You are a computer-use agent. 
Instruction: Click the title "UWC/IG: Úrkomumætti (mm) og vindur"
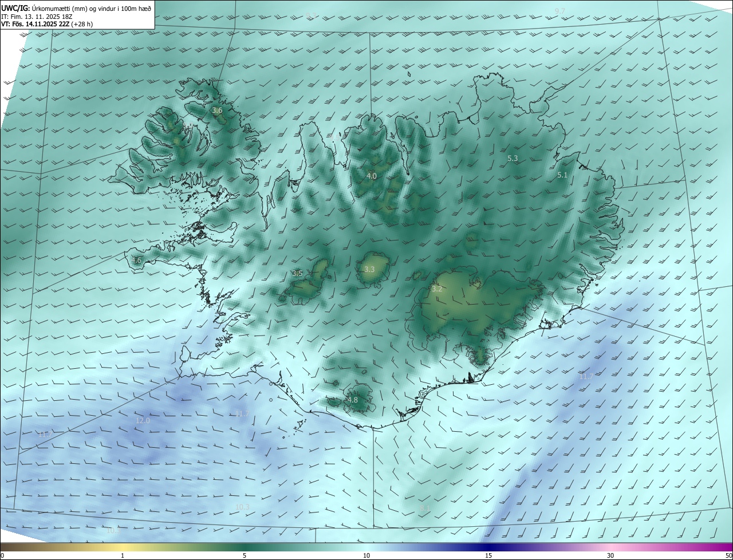click(76, 8)
